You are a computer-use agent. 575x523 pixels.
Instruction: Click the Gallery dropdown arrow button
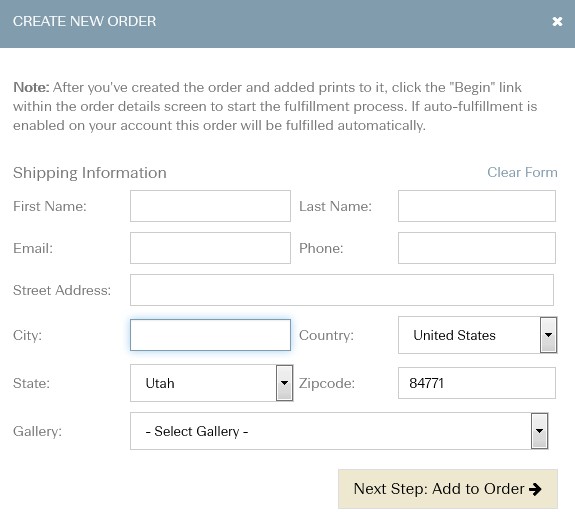539,431
